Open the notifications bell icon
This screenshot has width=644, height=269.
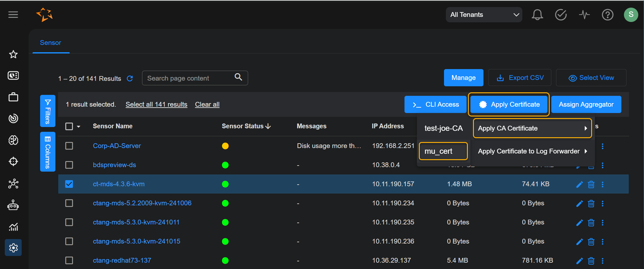pos(537,15)
